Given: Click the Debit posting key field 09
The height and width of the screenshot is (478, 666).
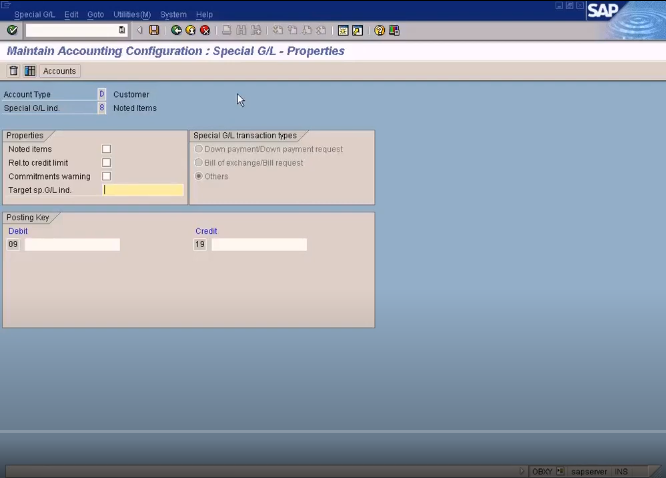Looking at the screenshot, I should click(x=13, y=244).
